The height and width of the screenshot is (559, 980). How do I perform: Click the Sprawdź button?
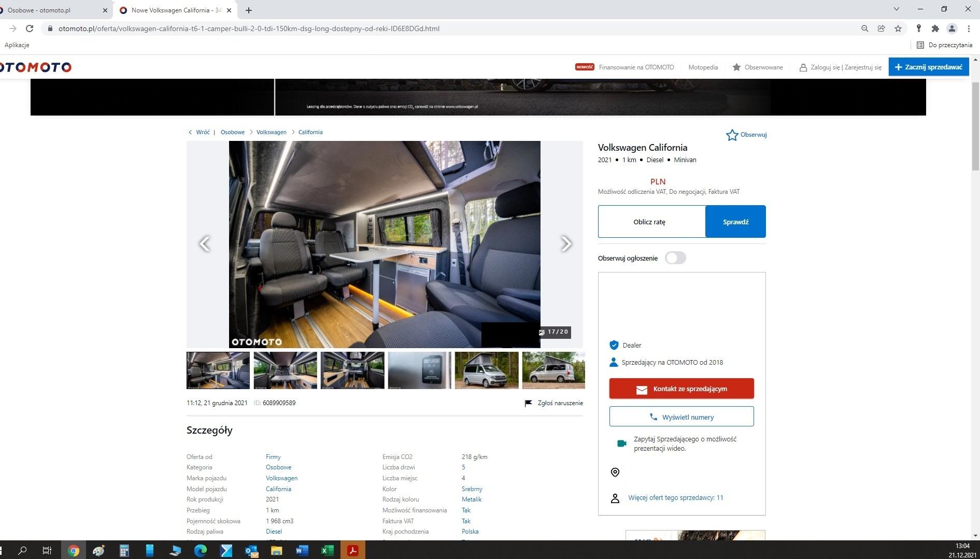pyautogui.click(x=735, y=222)
